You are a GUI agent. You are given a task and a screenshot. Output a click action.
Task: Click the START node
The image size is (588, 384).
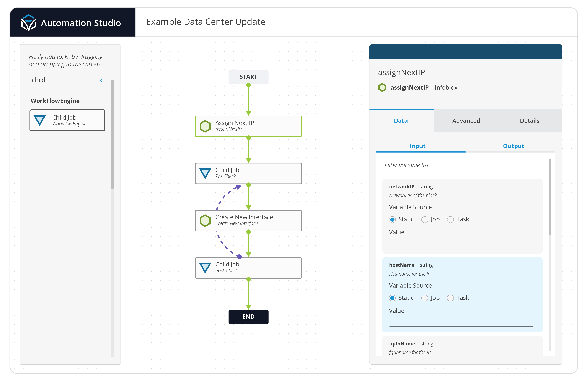pyautogui.click(x=248, y=77)
